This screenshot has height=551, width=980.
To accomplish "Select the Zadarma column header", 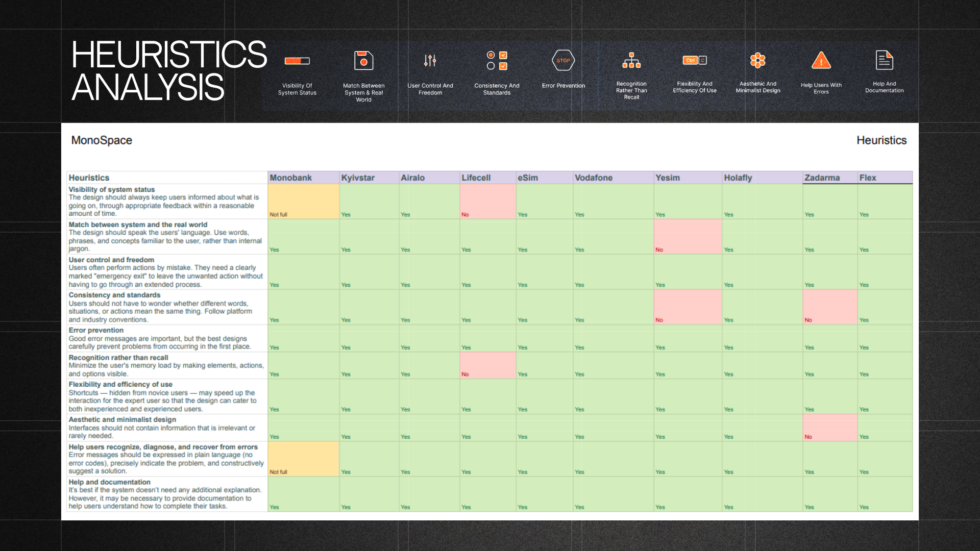I will pyautogui.click(x=822, y=178).
